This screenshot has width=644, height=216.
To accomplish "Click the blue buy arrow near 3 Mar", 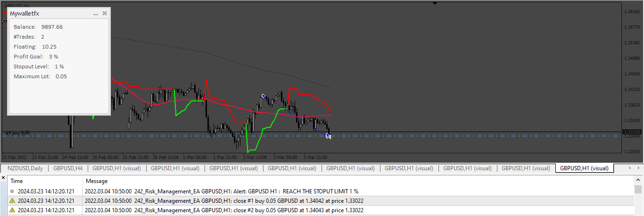I will point(264,96).
